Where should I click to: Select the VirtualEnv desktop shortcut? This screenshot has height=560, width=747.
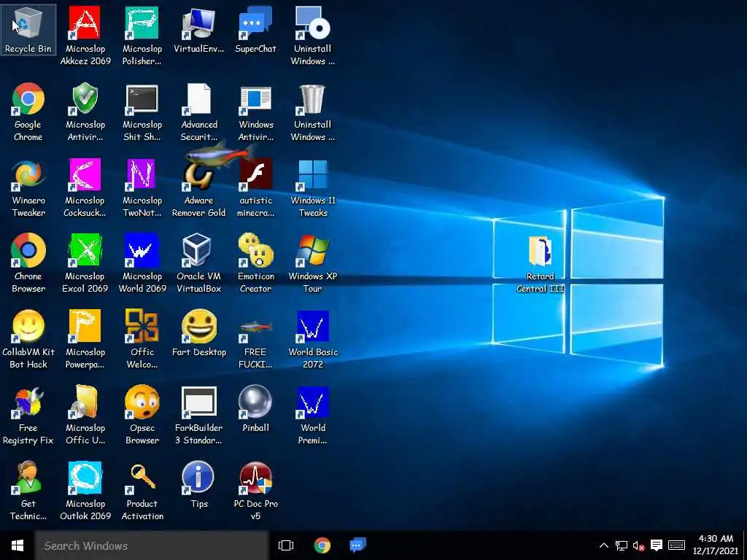pos(198,30)
